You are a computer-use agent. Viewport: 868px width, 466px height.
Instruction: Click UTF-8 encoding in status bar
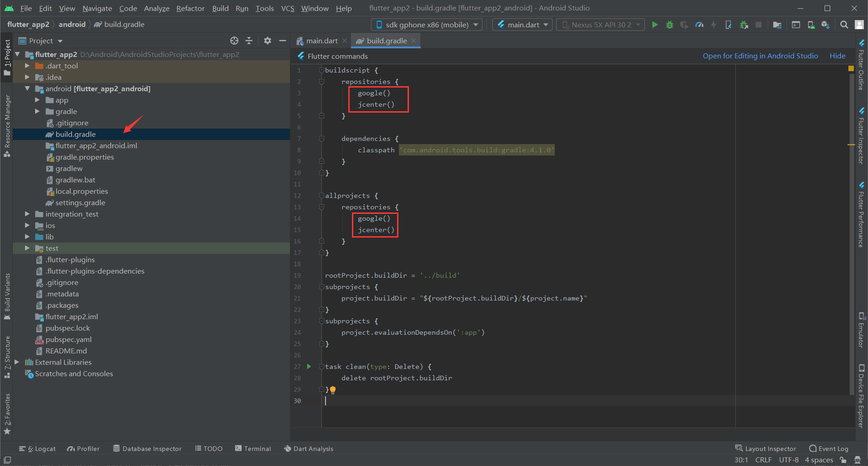tap(789, 460)
